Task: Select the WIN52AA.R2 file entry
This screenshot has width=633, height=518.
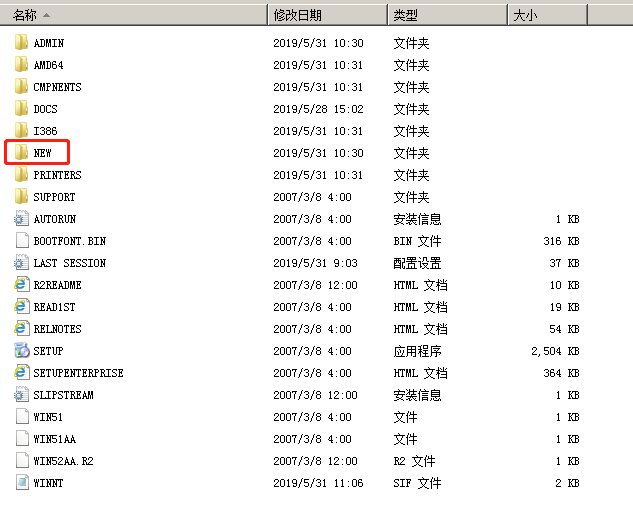Action: click(63, 461)
